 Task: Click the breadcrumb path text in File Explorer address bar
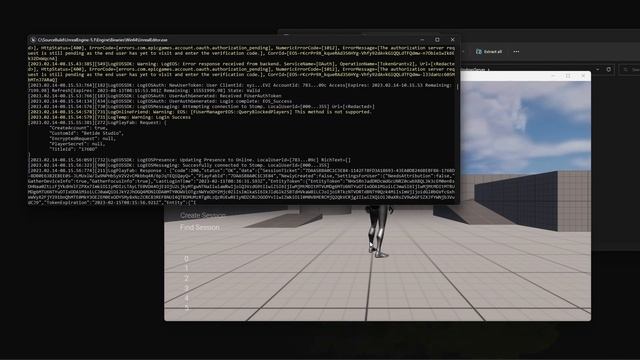(474, 70)
